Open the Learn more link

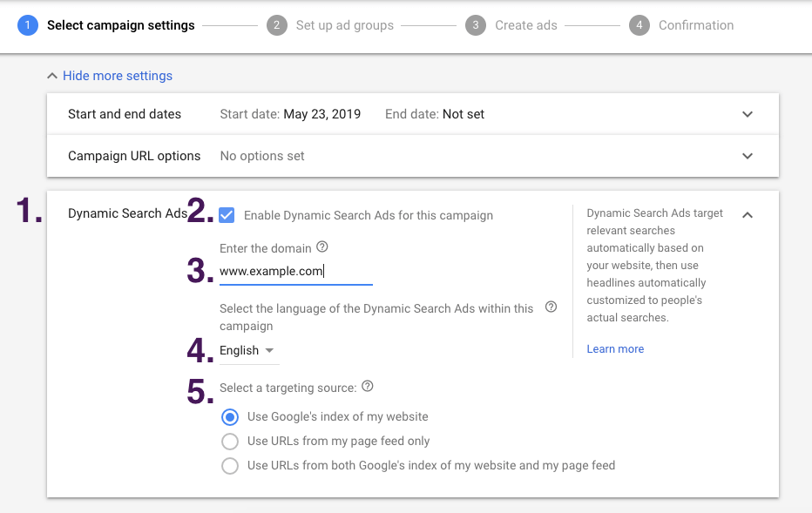615,349
